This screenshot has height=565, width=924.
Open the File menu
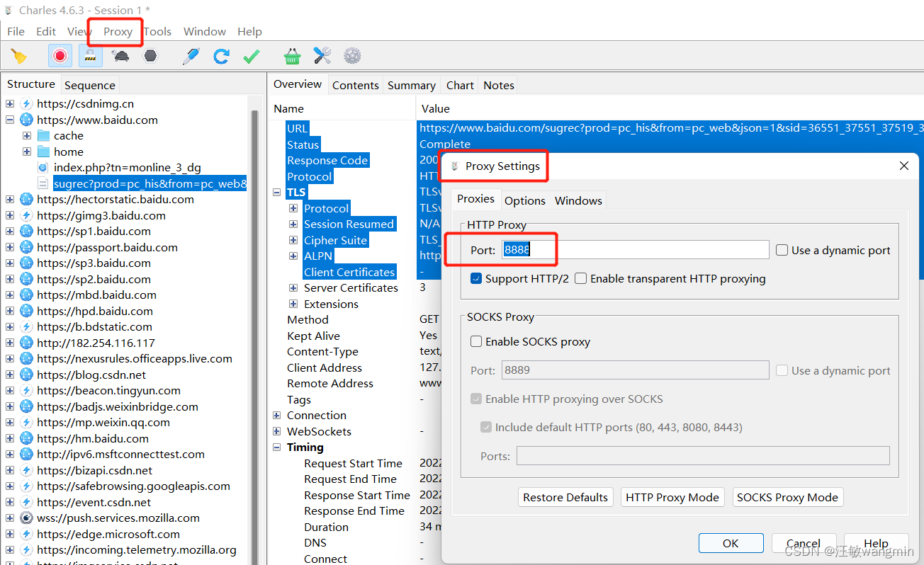16,31
